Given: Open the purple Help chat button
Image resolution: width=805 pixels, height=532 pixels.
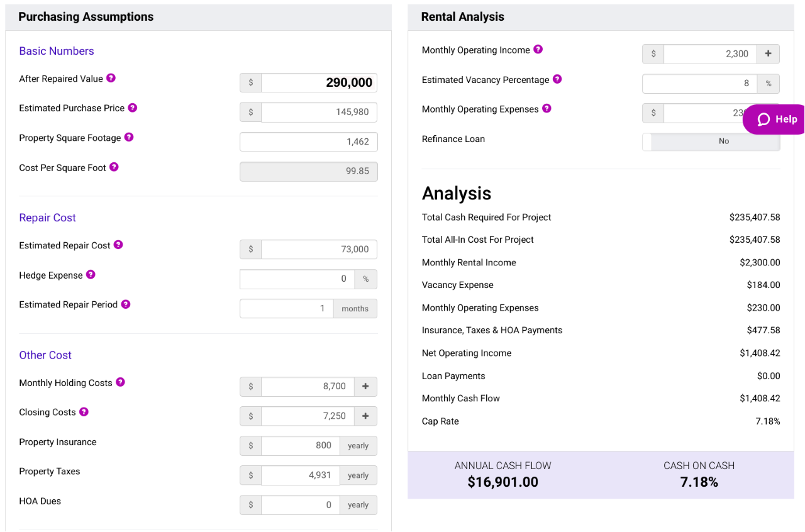Looking at the screenshot, I should pyautogui.click(x=776, y=119).
